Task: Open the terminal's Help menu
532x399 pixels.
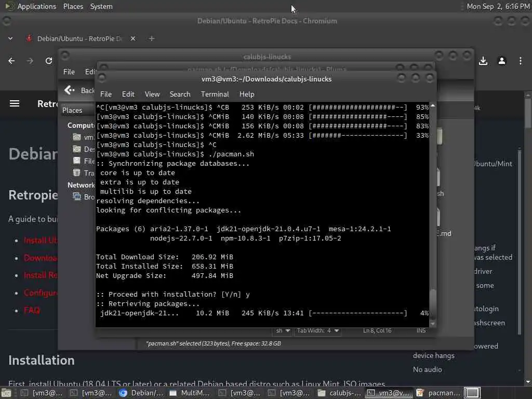Action: tap(247, 95)
